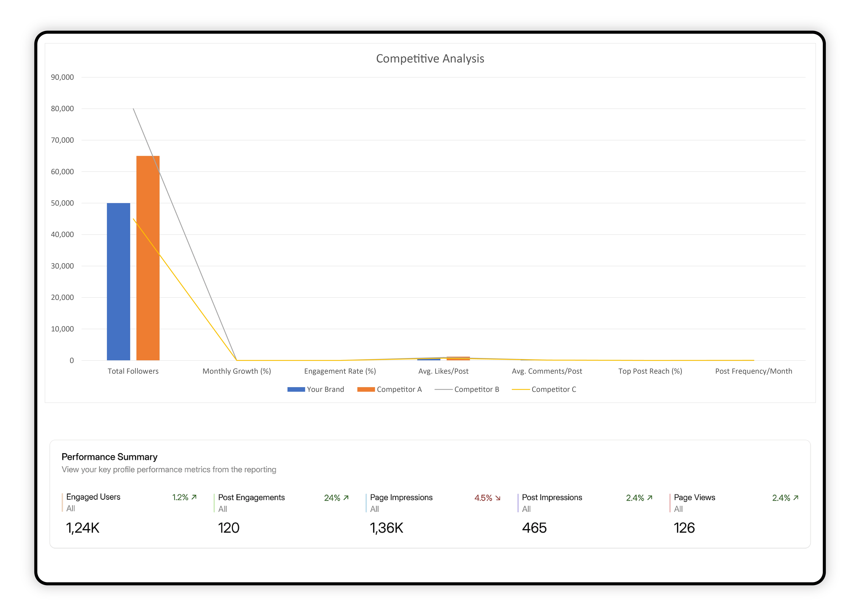Click the Post Engagements 24% upward arrow
861x616 pixels.
pyautogui.click(x=346, y=498)
